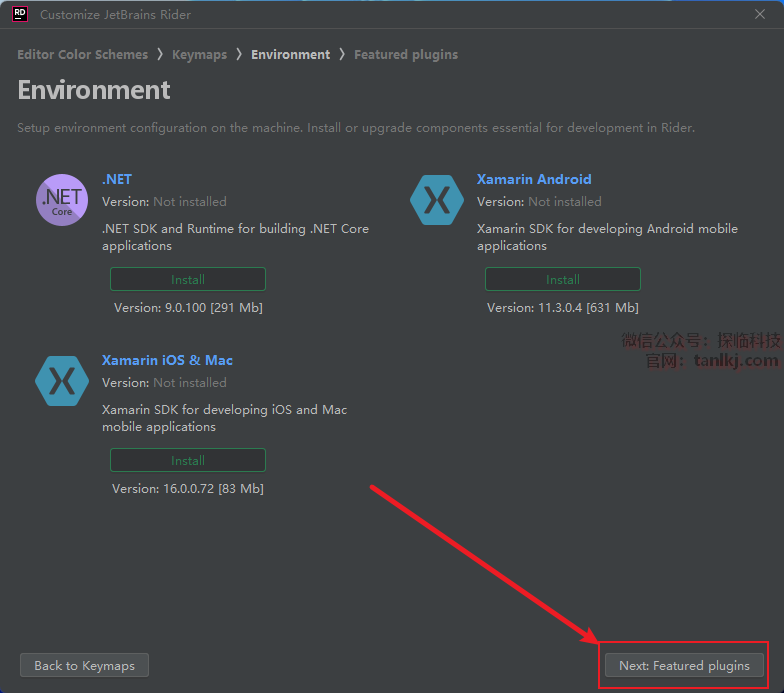
Task: Install Xamarin iOS & Mac SDK
Action: point(188,460)
